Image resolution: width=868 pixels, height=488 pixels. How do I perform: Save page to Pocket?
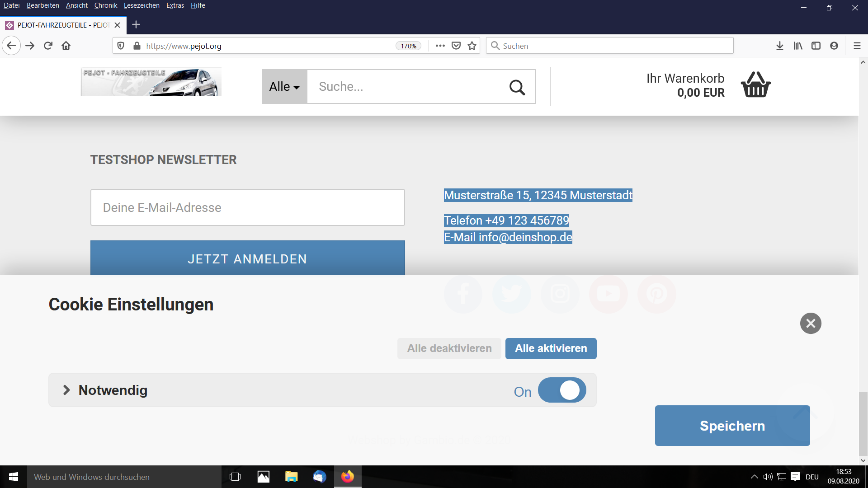tap(456, 46)
